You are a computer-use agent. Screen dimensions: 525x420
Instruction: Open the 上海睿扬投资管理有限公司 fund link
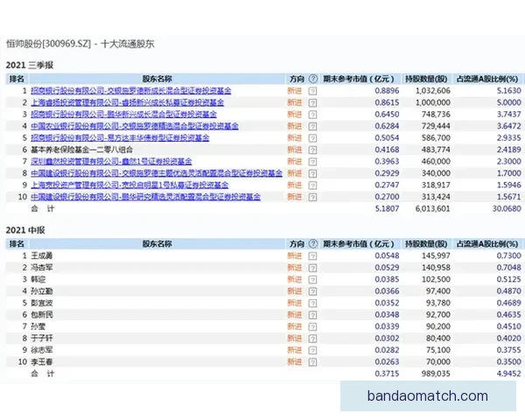[x=127, y=102]
